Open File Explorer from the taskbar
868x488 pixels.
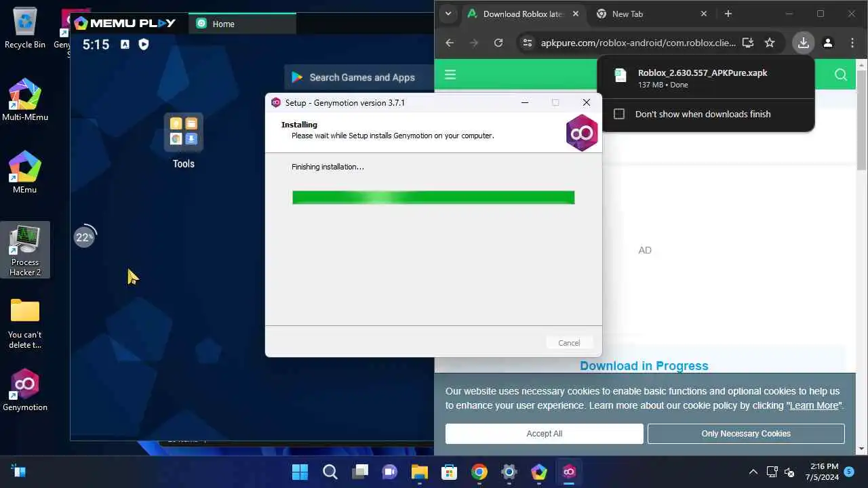[420, 472]
